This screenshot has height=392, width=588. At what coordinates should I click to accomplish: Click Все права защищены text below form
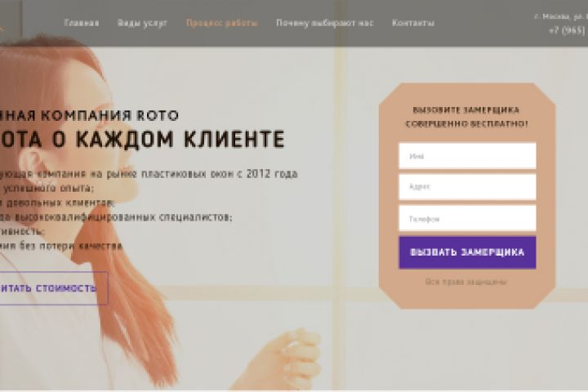click(465, 282)
